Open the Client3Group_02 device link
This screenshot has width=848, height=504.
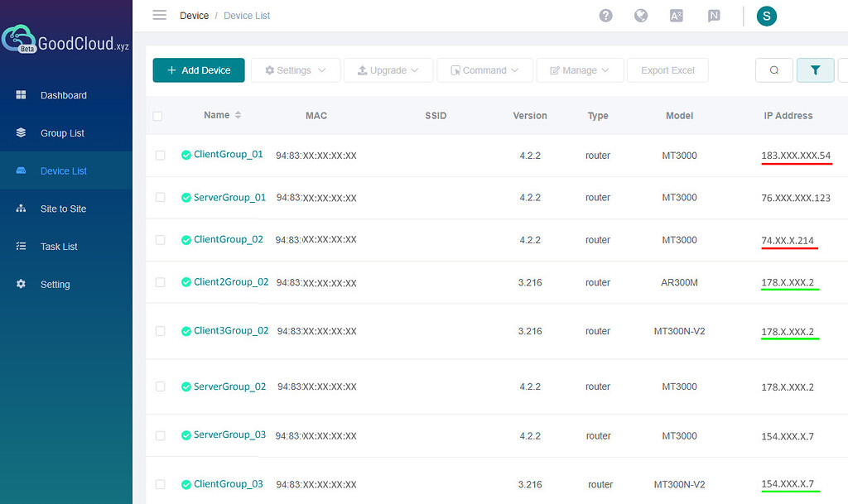[x=231, y=330]
